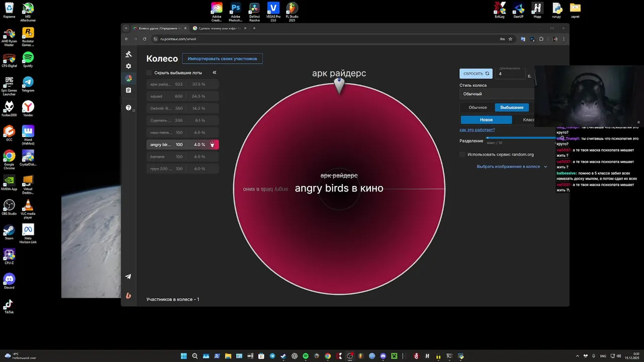Click the СБРОСИТЬ reset button
Screen dimensions: 644x362
476,73
